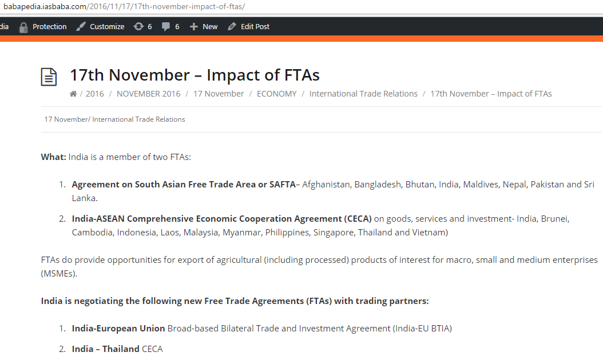Open the comments bubble icon
The image size is (603, 364).
click(x=166, y=26)
